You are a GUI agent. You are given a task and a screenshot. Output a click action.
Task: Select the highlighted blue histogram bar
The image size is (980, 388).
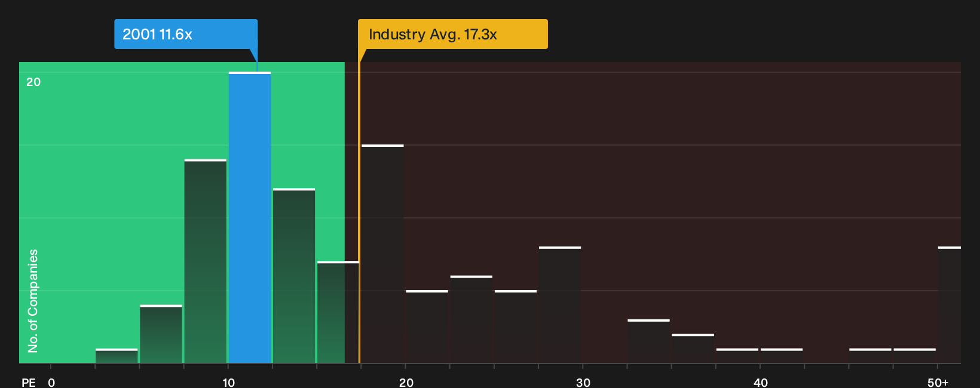click(250, 217)
